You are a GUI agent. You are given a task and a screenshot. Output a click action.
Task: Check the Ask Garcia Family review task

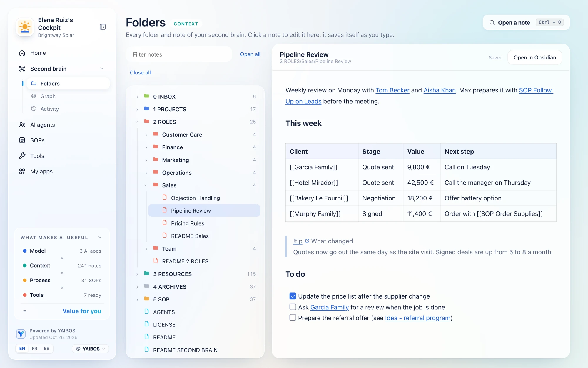293,307
